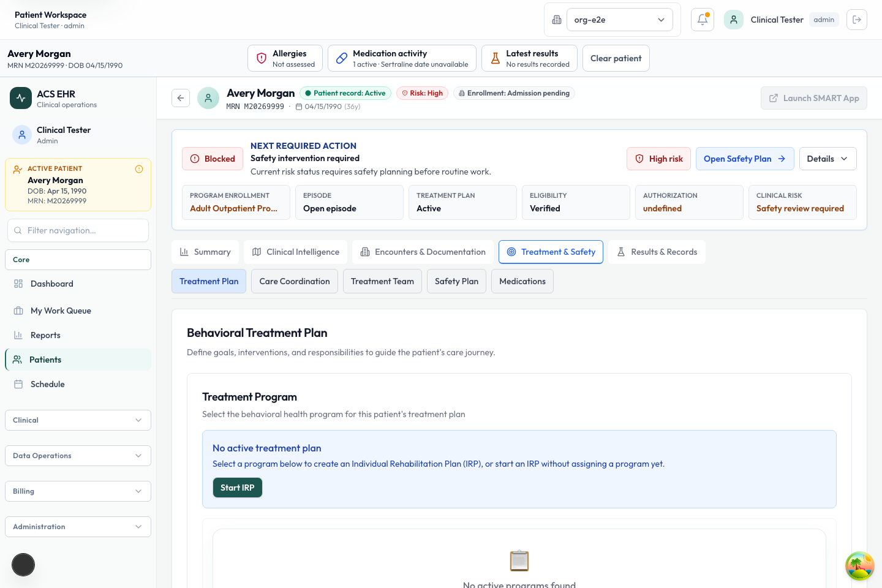Open the Latest results card
The height and width of the screenshot is (588, 882).
[530, 58]
